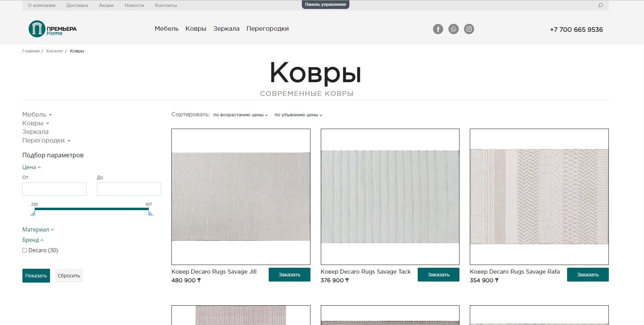Sort by descending price
The width and height of the screenshot is (644, 325).
(298, 115)
